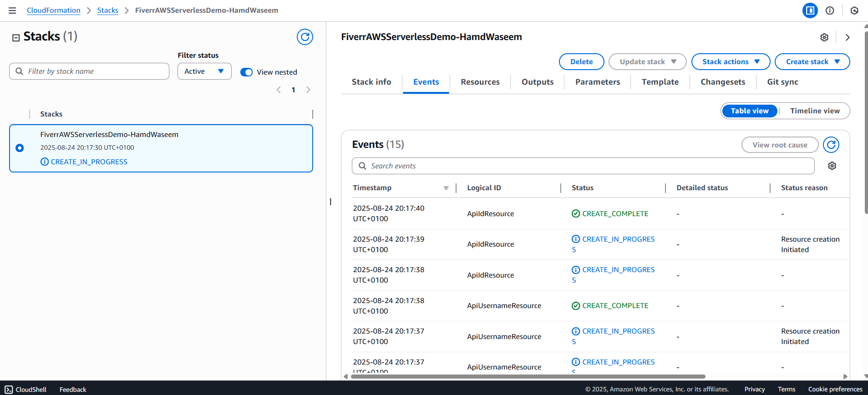The image size is (868, 395).
Task: Open the Filter status Active dropdown
Action: point(204,71)
